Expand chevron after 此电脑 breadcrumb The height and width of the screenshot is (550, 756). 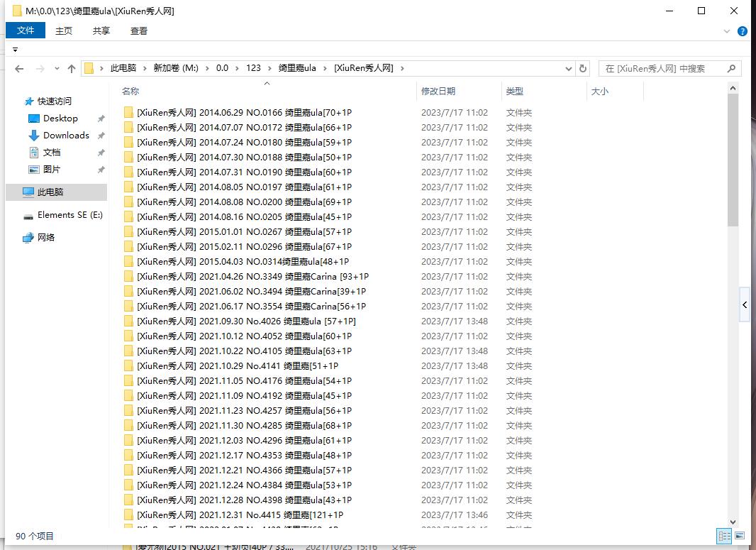click(x=145, y=69)
